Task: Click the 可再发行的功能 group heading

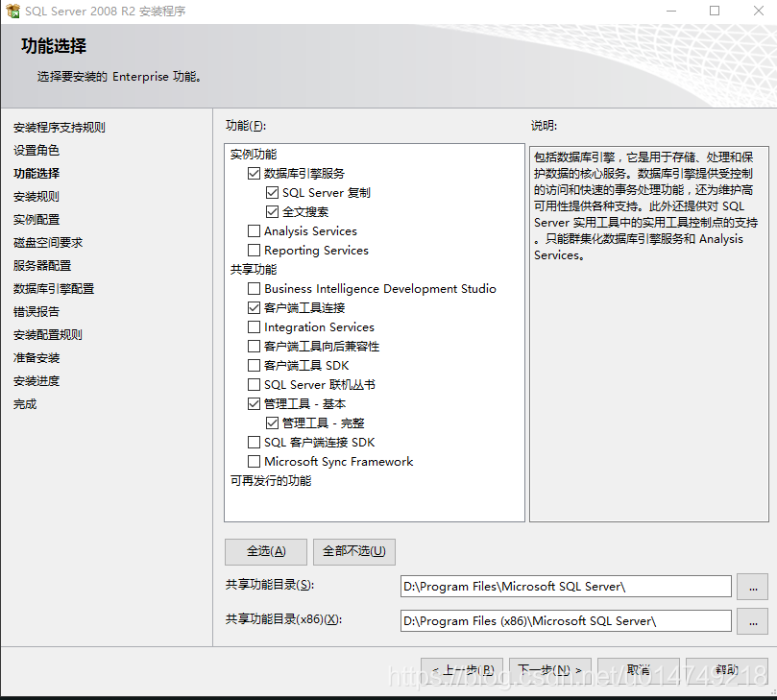Action: 271,480
